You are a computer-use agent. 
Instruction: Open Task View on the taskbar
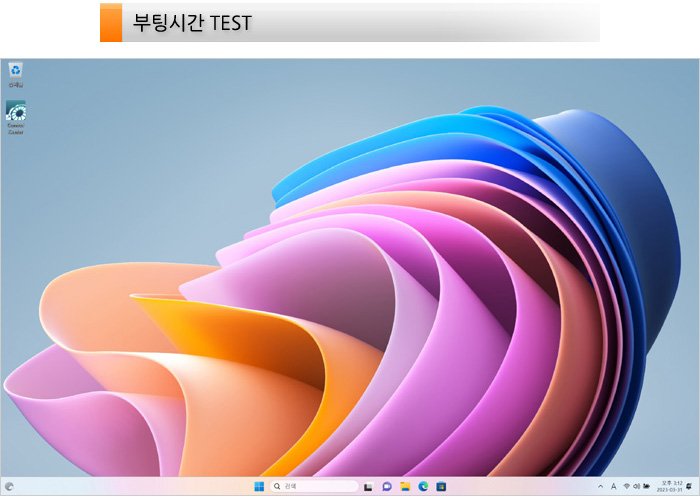click(368, 487)
